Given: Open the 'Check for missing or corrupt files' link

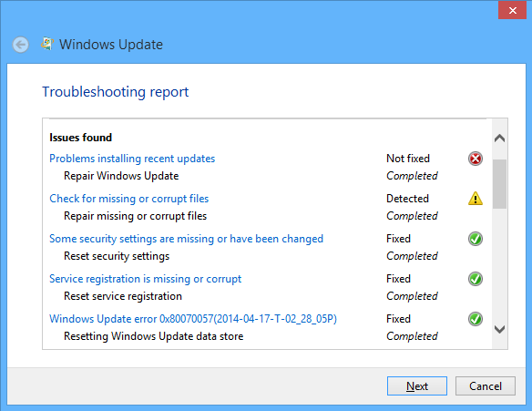Looking at the screenshot, I should [129, 199].
